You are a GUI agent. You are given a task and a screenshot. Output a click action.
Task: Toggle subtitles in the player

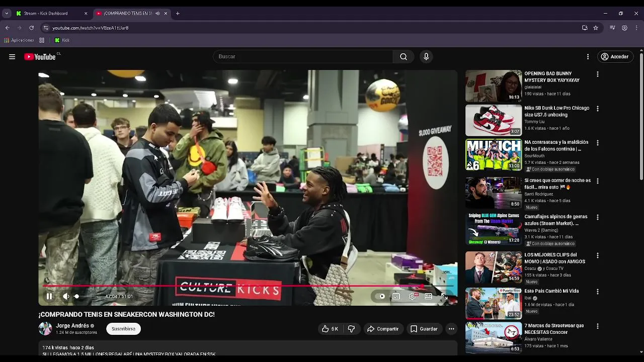396,297
